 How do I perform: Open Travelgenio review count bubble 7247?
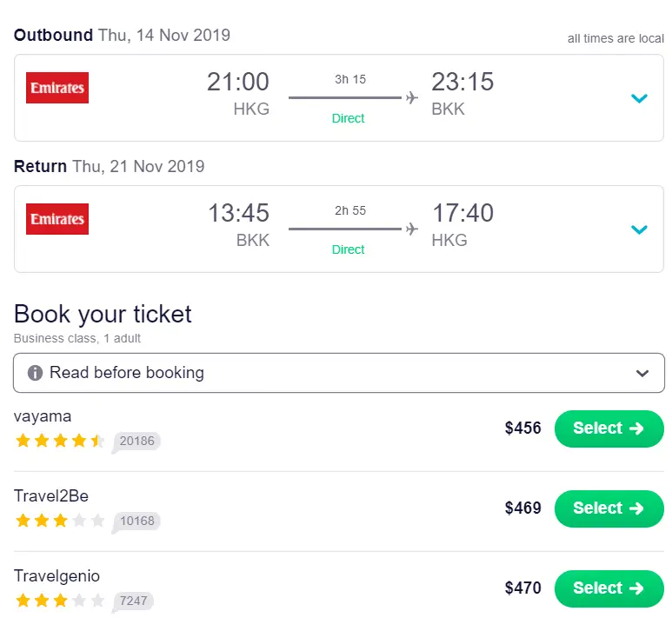(x=133, y=601)
